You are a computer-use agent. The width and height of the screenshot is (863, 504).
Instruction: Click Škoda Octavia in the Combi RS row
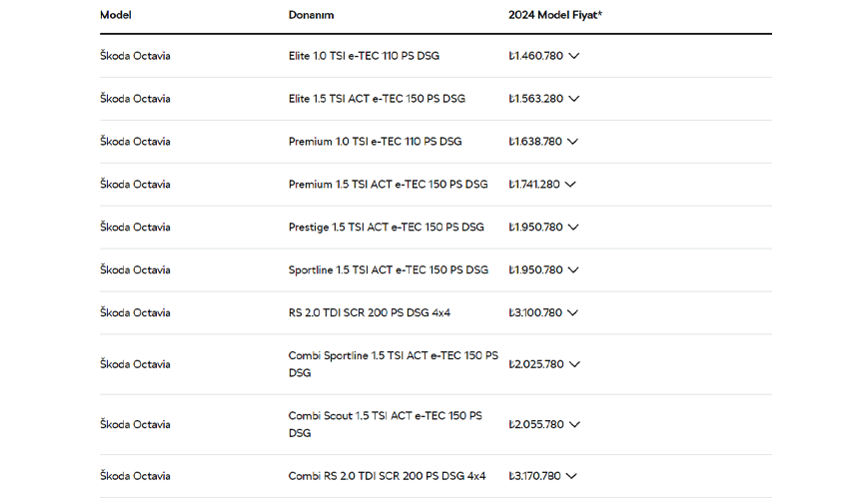click(x=135, y=476)
